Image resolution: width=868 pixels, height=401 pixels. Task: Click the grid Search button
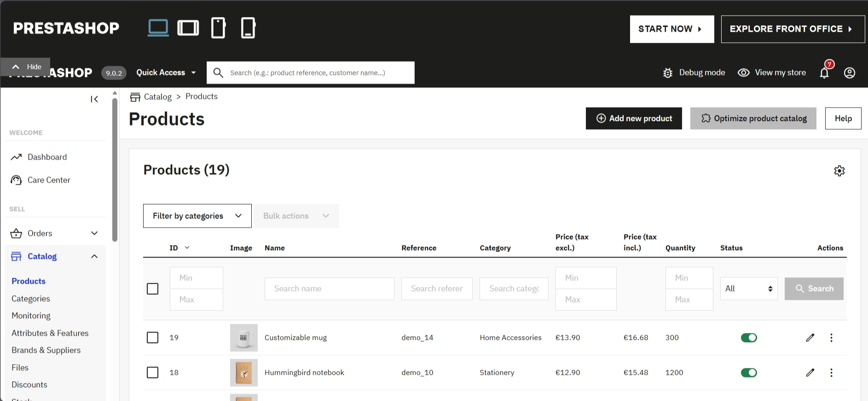(x=814, y=289)
